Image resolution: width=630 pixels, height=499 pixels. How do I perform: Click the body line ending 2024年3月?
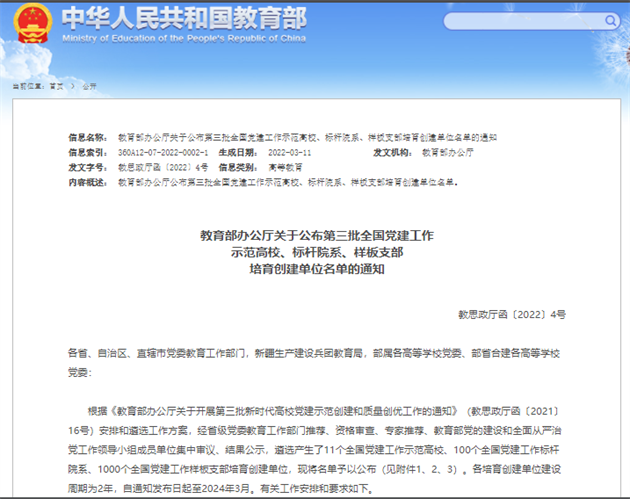tap(221, 489)
